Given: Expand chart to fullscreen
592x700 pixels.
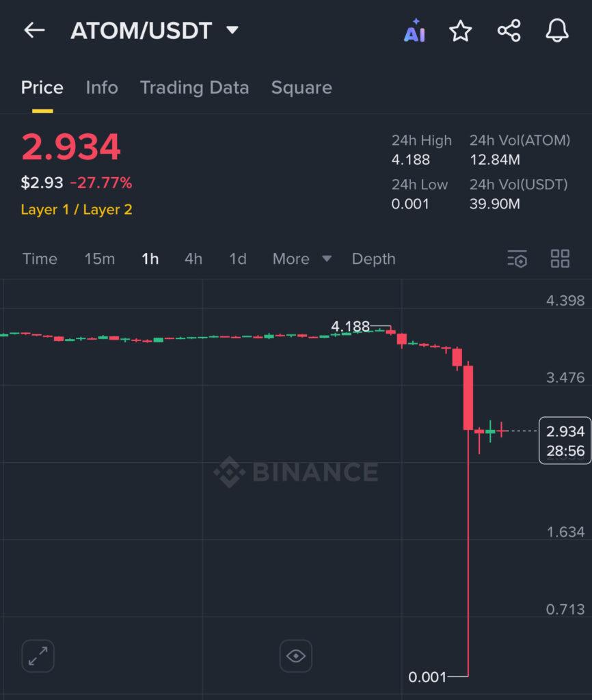Looking at the screenshot, I should (x=38, y=656).
